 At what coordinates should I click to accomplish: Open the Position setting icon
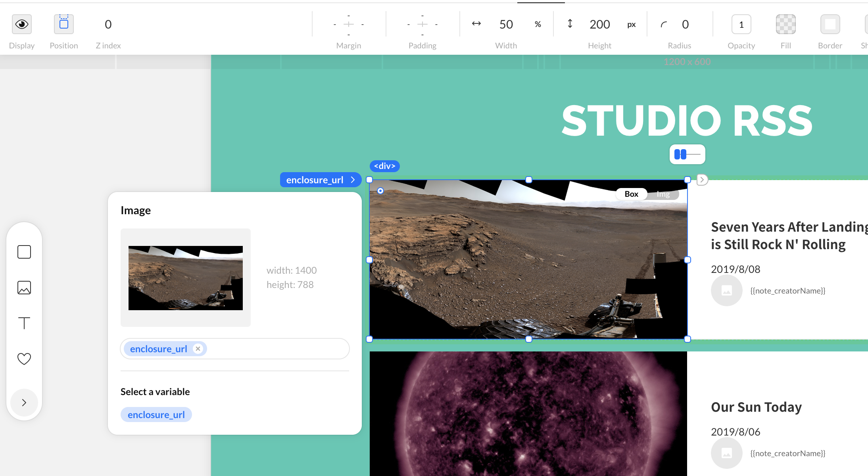coord(64,24)
